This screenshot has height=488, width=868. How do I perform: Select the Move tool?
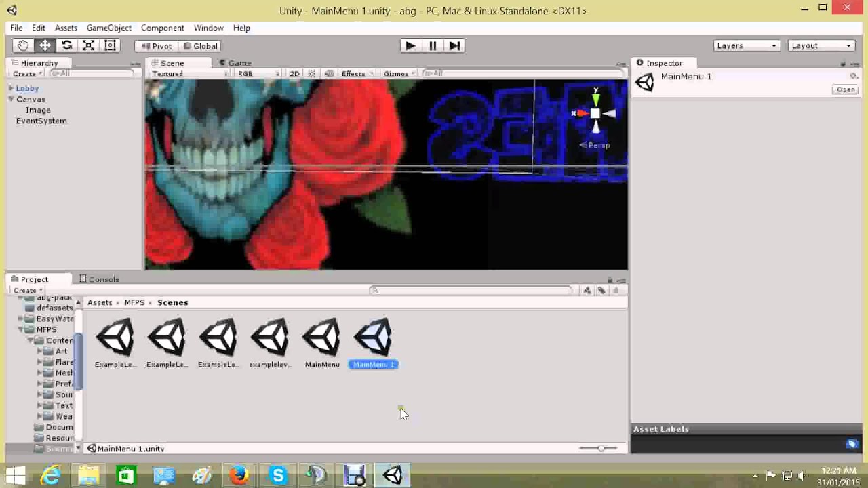45,45
